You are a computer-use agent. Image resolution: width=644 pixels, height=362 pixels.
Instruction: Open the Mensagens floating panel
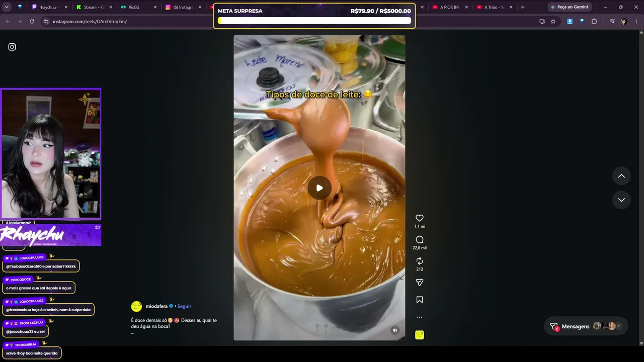(x=586, y=326)
